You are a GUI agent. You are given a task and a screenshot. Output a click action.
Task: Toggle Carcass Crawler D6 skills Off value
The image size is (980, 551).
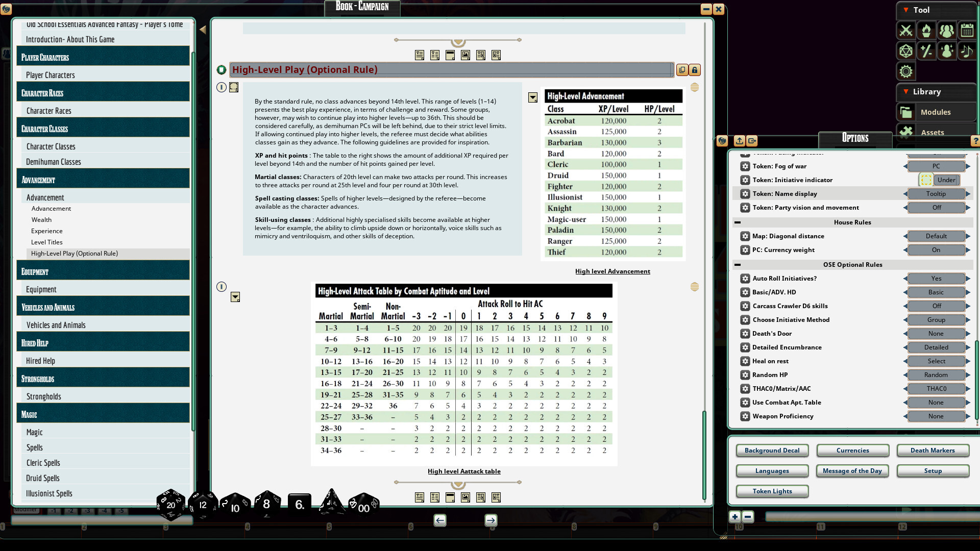point(936,306)
